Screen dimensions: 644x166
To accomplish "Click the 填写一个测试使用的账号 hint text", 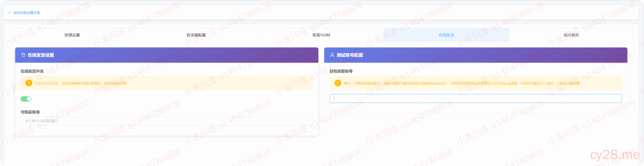I will pos(462,83).
